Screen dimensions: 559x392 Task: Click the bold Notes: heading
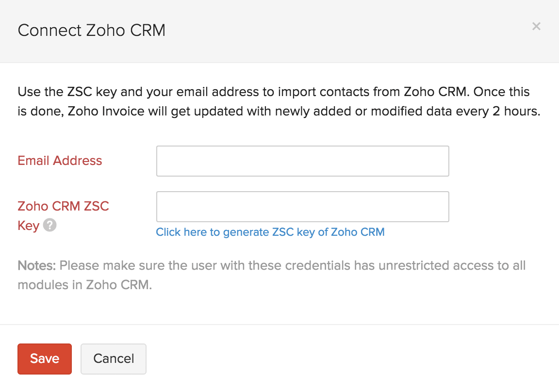click(37, 266)
